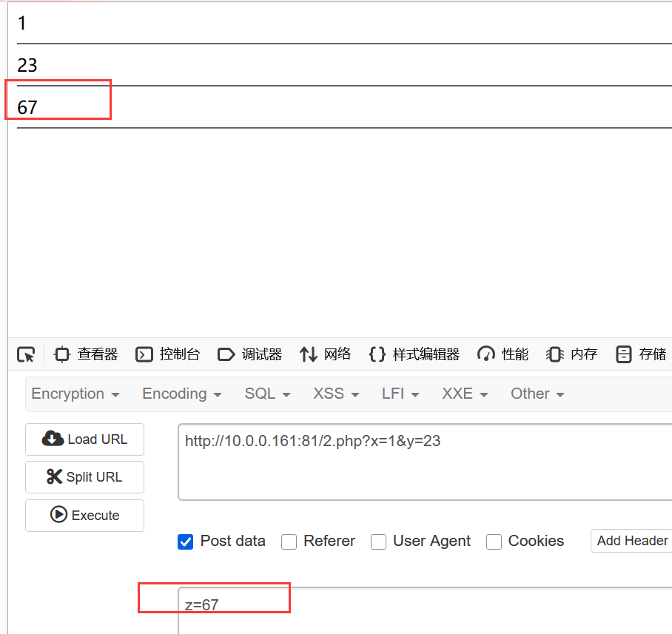Open the XSS dropdown menu

tap(337, 394)
